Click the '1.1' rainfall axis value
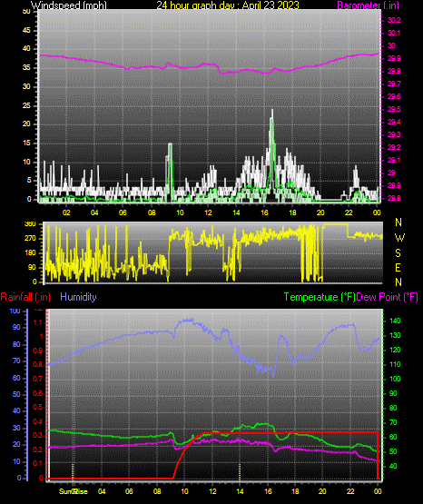Screen dimensions: 423x504 coord(38,322)
